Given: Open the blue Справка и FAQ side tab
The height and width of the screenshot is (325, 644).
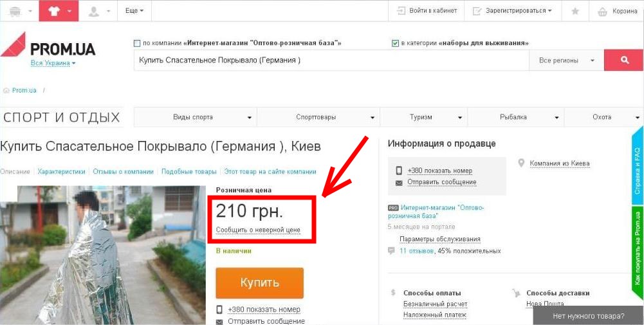Looking at the screenshot, I should (637, 165).
